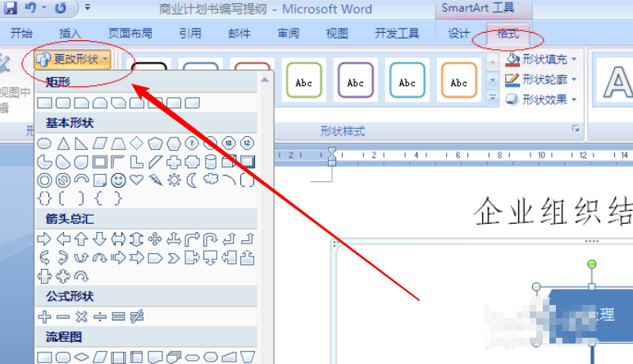Select the smiley face shape

[118, 180]
